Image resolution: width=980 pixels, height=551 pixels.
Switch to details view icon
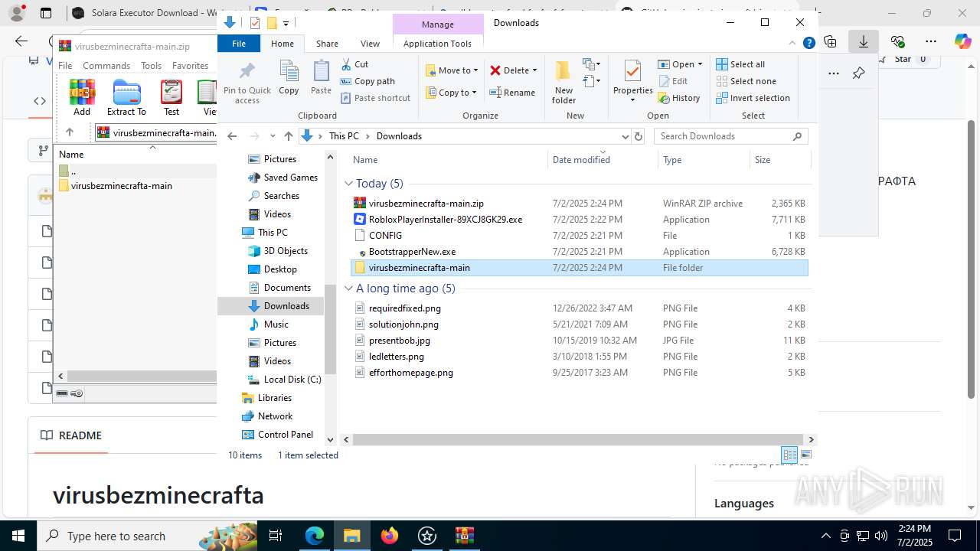click(789, 455)
